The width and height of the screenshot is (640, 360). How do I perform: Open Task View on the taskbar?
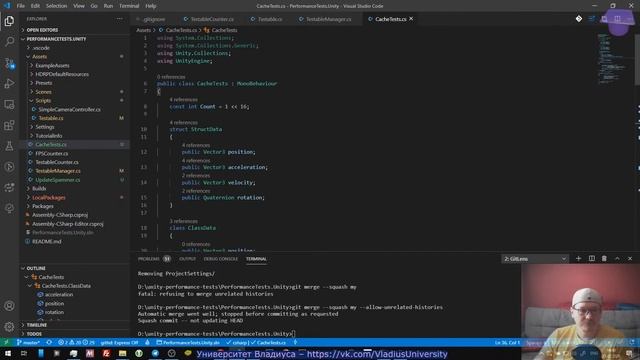click(24, 353)
